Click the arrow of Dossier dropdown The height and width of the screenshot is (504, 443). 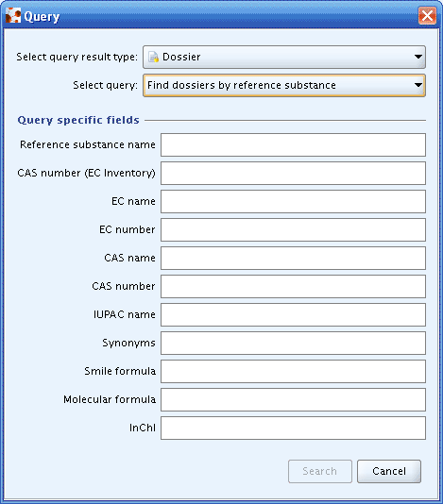(417, 57)
